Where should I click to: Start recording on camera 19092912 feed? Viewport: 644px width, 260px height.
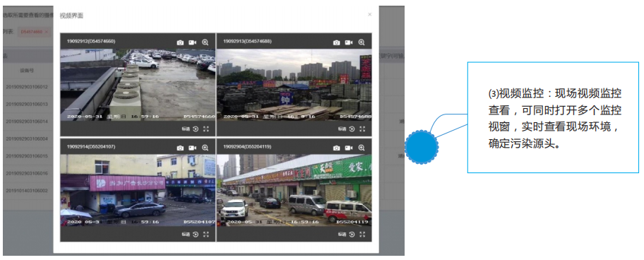(192, 42)
